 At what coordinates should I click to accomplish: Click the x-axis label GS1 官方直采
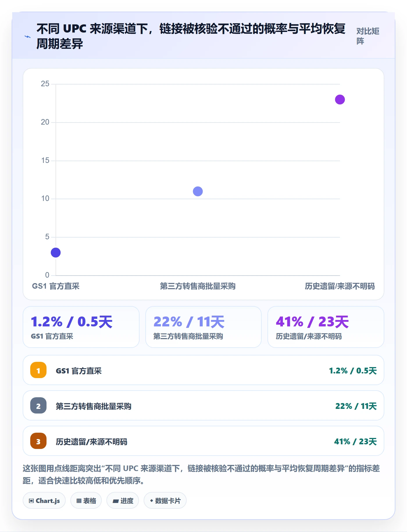pyautogui.click(x=56, y=286)
